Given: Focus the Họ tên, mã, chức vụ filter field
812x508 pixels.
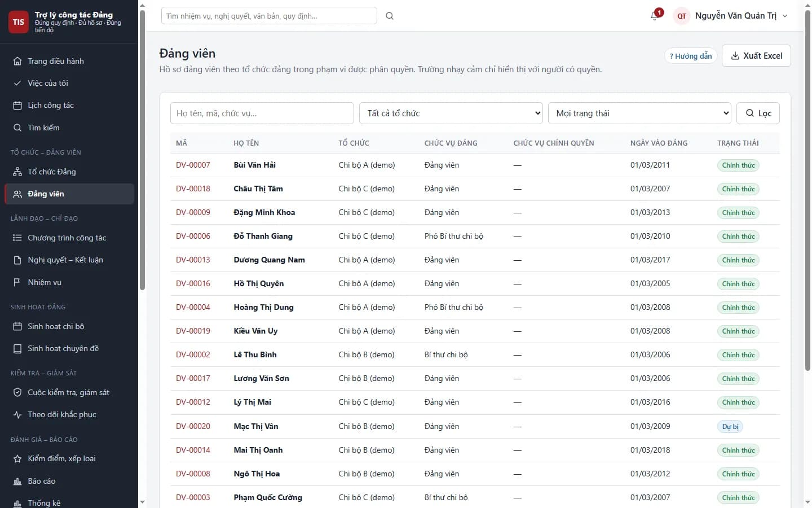Looking at the screenshot, I should [262, 113].
